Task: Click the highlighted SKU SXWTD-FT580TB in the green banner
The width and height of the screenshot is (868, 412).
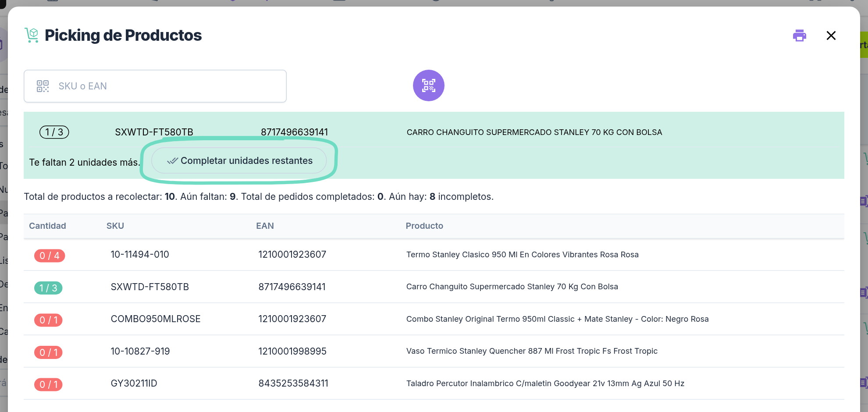Action: tap(154, 132)
